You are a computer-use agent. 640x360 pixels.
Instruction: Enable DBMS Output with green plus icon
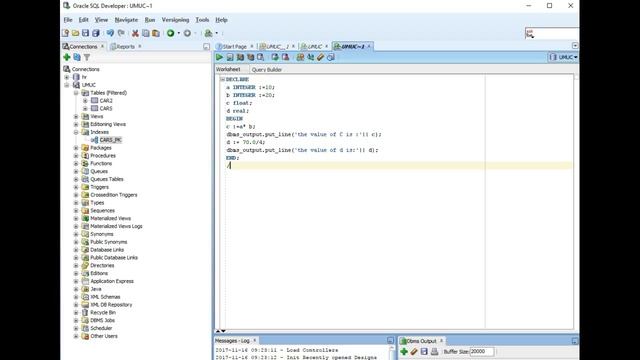click(404, 351)
